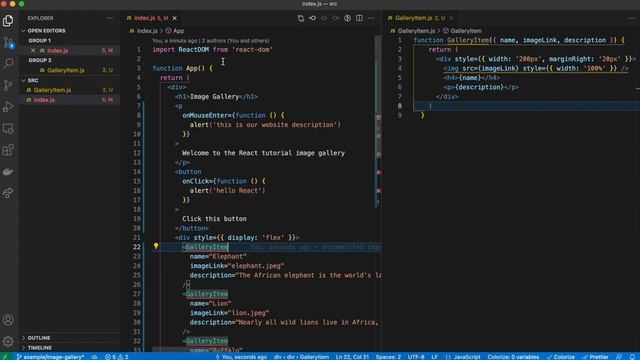This screenshot has width=640, height=360.
Task: Open the Search view in activity bar
Action: coord(8,63)
